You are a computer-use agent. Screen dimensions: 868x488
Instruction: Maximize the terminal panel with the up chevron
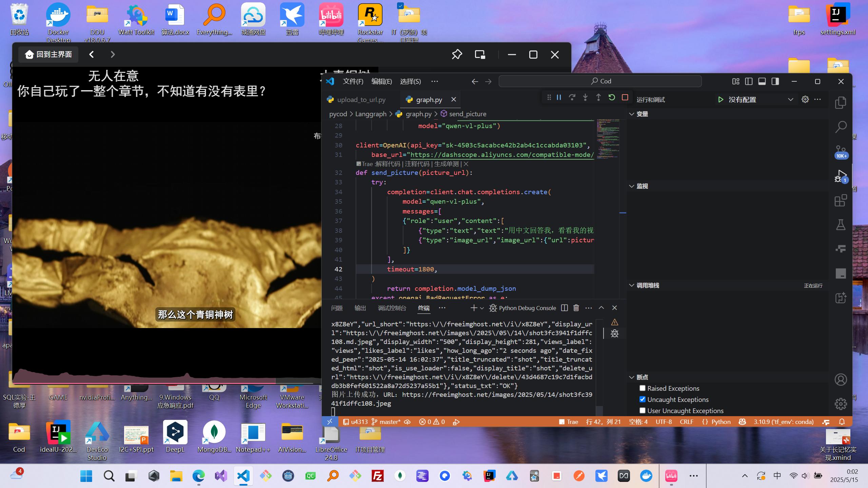[601, 308]
